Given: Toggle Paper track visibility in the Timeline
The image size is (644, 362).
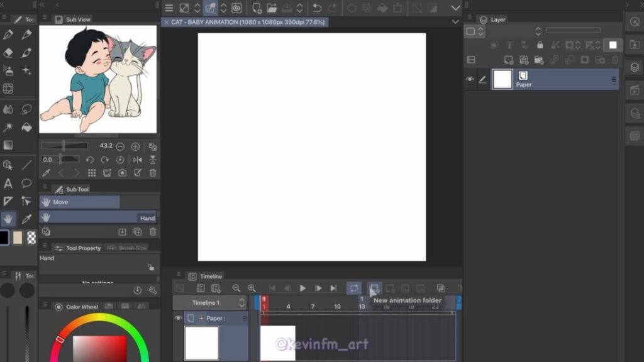Looking at the screenshot, I should [x=178, y=318].
